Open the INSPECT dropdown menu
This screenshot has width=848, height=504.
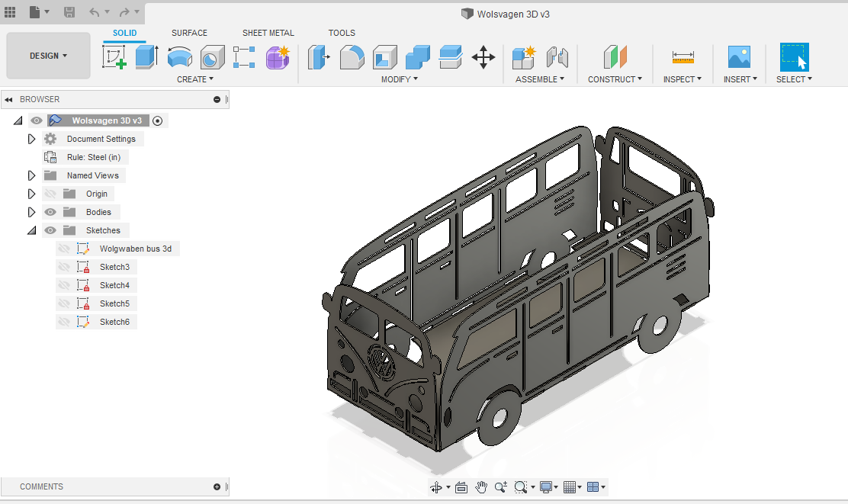pyautogui.click(x=683, y=79)
